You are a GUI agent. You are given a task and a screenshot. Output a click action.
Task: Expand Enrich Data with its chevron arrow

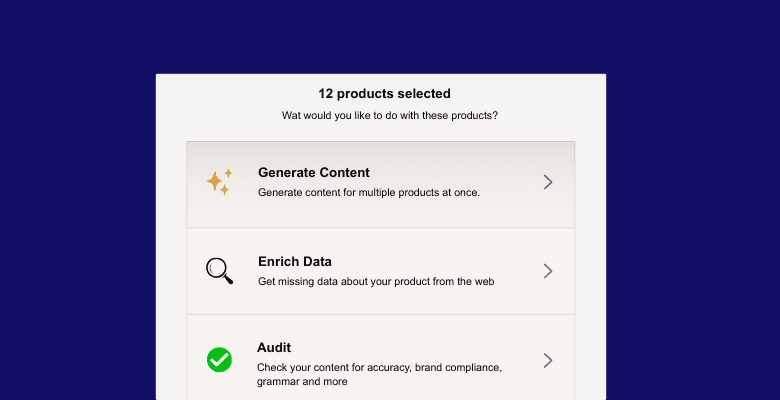(548, 271)
